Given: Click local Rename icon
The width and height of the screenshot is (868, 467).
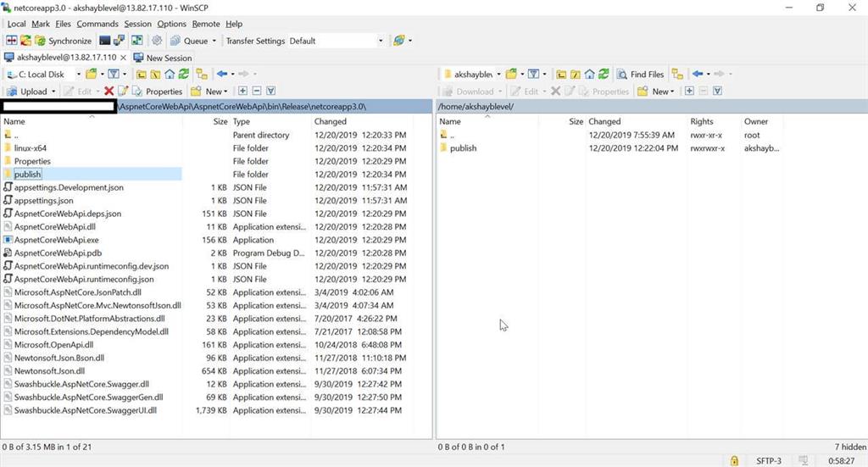Looking at the screenshot, I should click(123, 92).
